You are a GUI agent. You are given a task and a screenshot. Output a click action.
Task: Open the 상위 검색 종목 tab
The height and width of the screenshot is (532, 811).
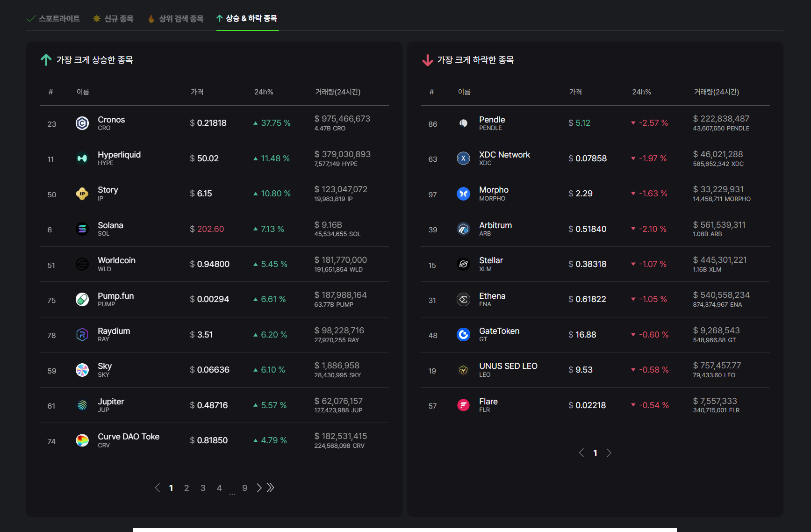176,19
